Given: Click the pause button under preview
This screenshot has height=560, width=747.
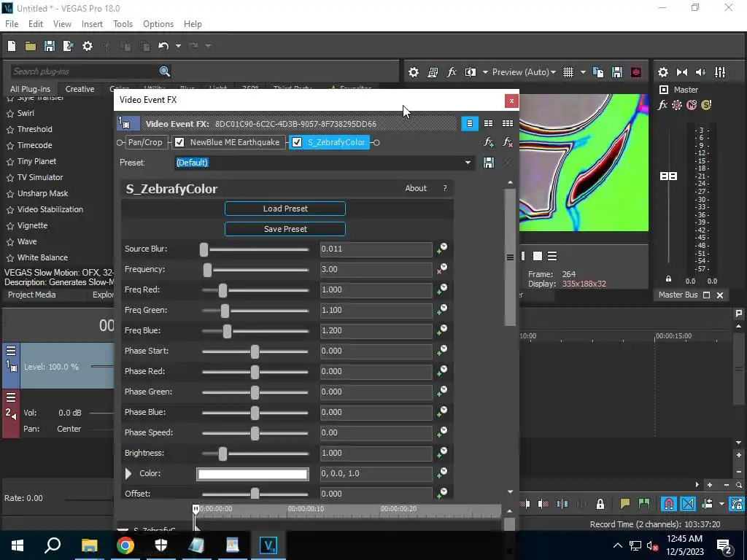Looking at the screenshot, I should [x=523, y=256].
